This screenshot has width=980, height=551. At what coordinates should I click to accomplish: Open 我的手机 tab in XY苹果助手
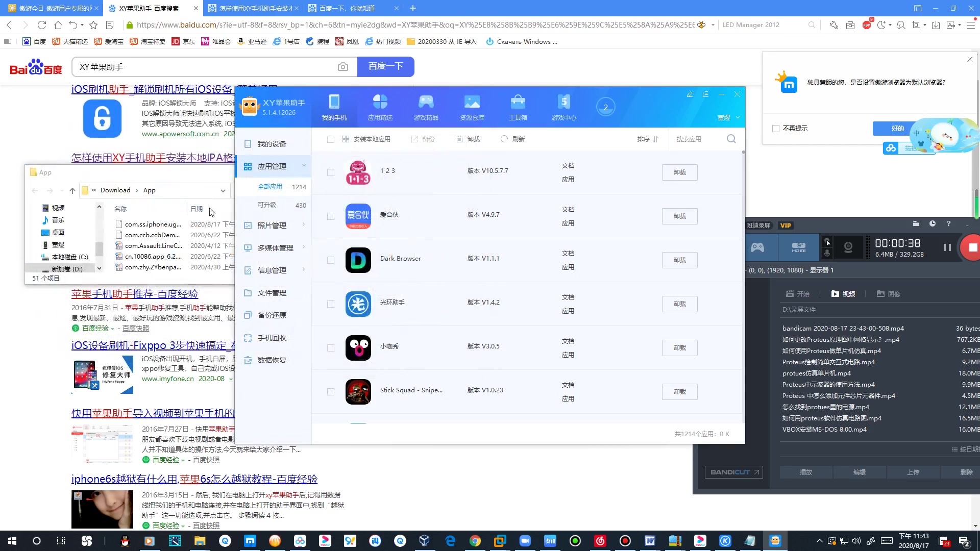334,108
